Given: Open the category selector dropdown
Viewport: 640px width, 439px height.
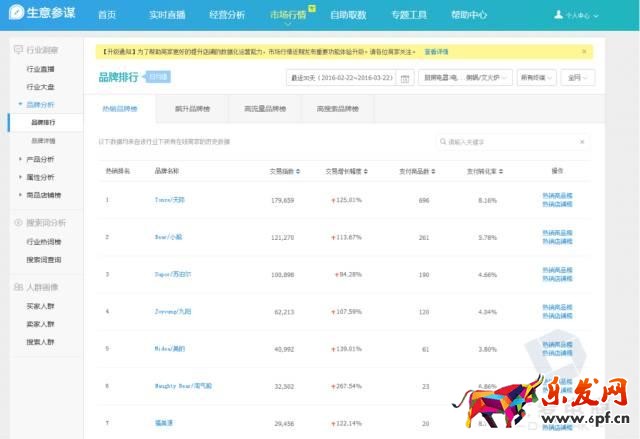Looking at the screenshot, I should [464, 76].
